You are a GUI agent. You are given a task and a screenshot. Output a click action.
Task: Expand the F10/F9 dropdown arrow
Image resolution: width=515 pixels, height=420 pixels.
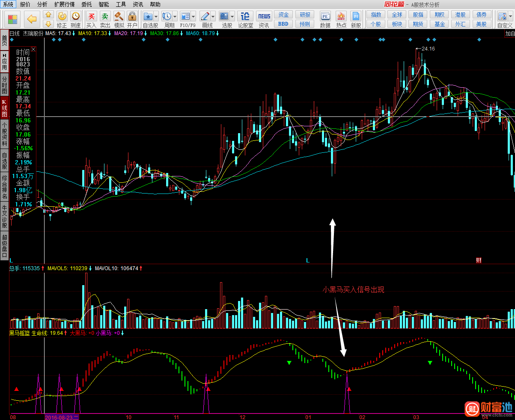(193, 17)
